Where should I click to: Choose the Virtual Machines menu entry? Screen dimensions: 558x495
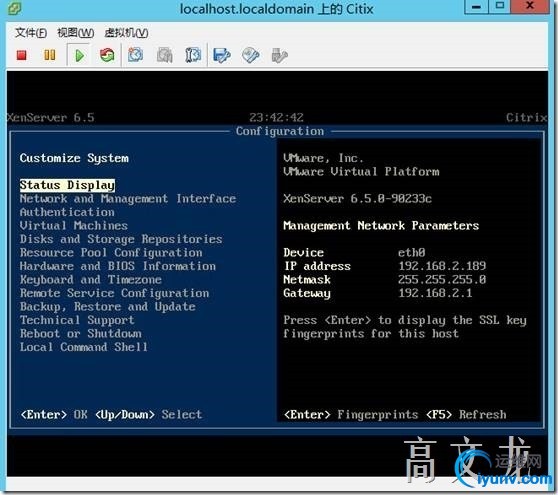pyautogui.click(x=74, y=226)
